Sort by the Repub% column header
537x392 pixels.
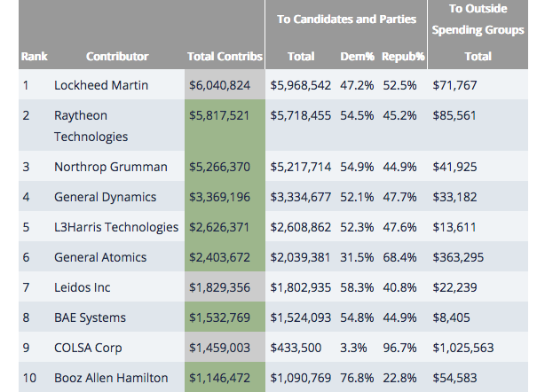coord(403,56)
